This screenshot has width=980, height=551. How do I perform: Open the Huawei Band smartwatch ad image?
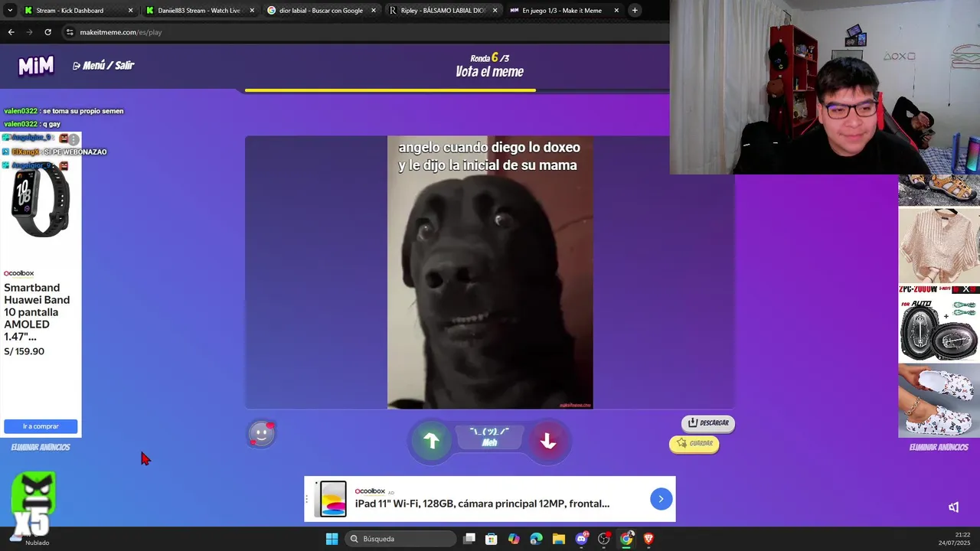tap(41, 201)
